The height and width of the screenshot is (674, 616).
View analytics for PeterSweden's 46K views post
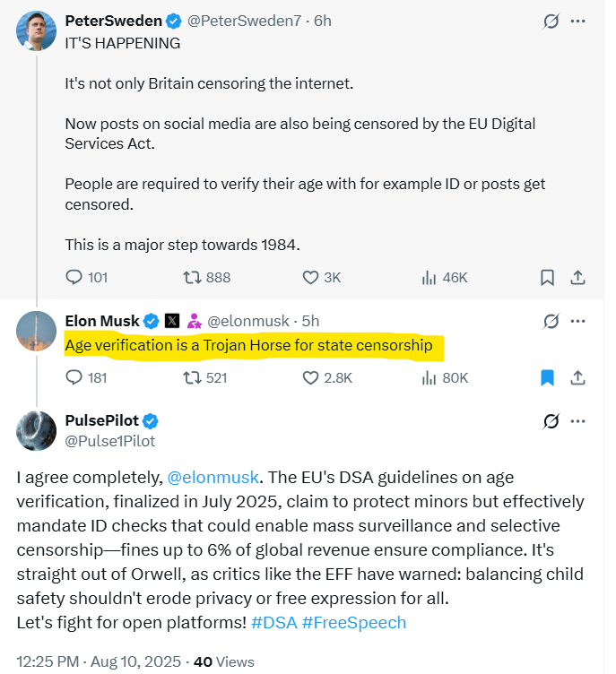click(429, 277)
